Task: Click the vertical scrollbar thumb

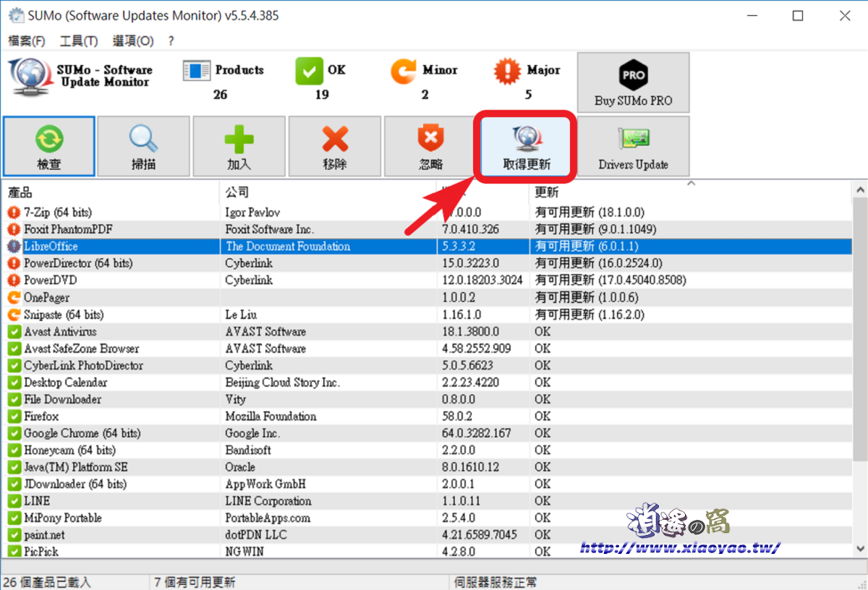Action: (860, 329)
